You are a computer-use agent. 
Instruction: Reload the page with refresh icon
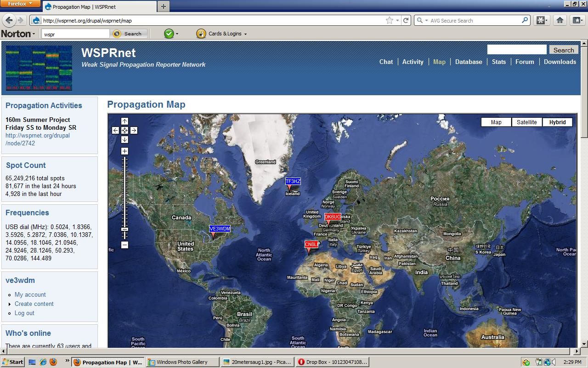pyautogui.click(x=406, y=20)
